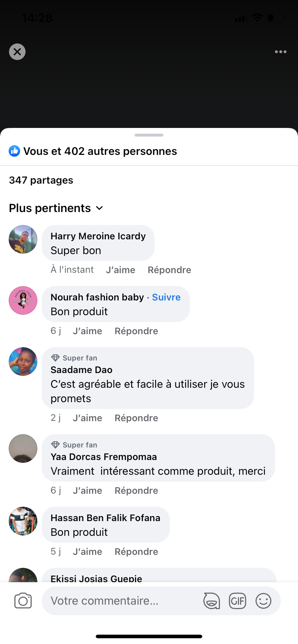298x644 pixels.
Task: Tap the sheet drag handle bar
Action: point(149,135)
